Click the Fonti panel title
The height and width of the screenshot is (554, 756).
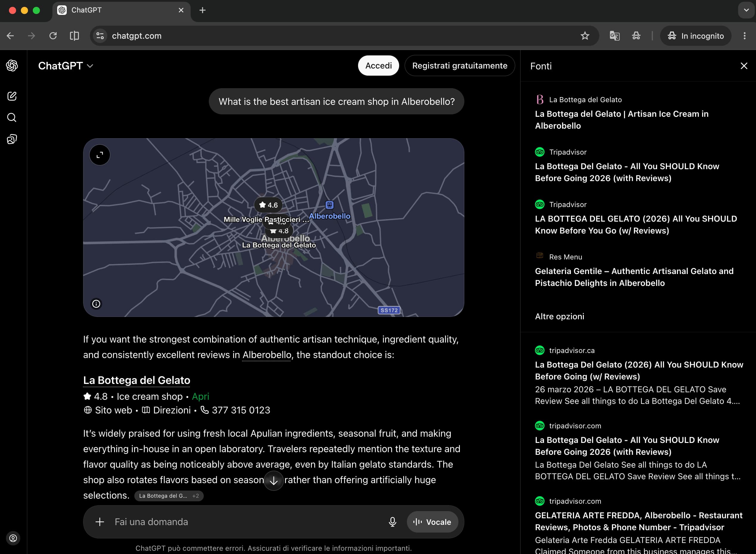click(x=541, y=66)
